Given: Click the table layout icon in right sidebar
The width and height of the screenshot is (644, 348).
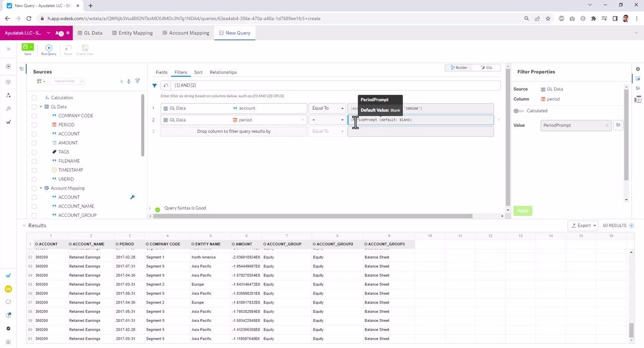Looking at the screenshot, I should pyautogui.click(x=638, y=99).
